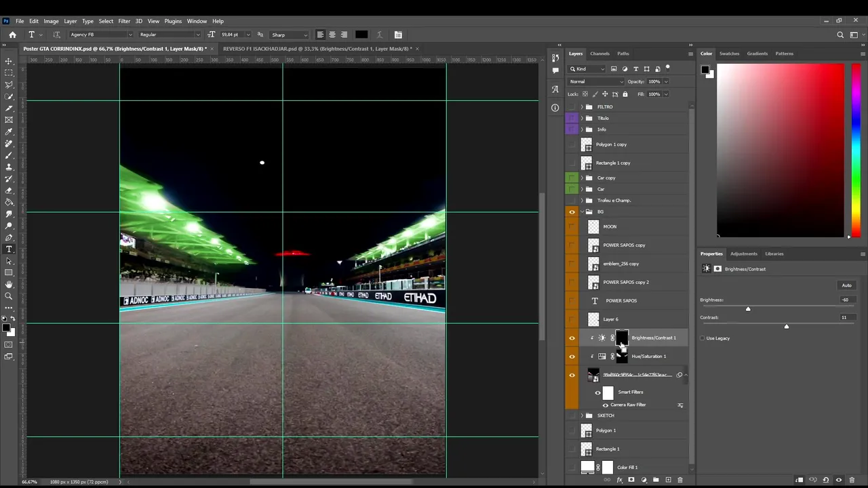Open the Image menu
868x488 pixels.
[51, 21]
